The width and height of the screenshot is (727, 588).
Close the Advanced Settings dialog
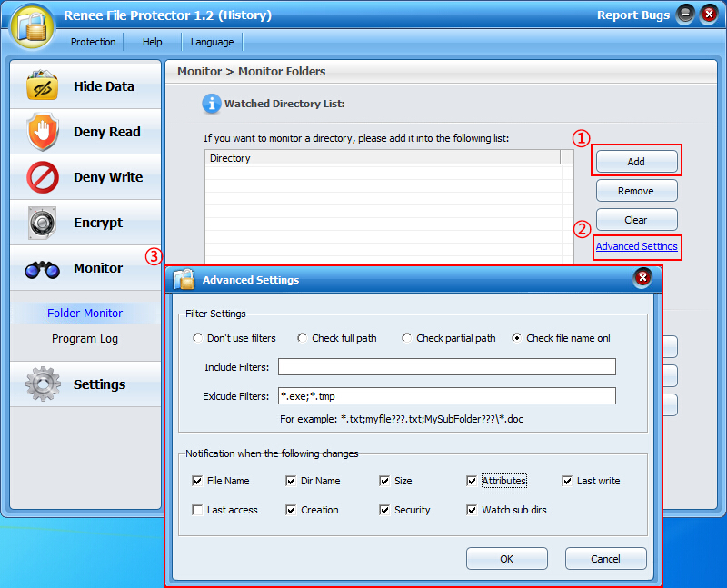point(642,278)
